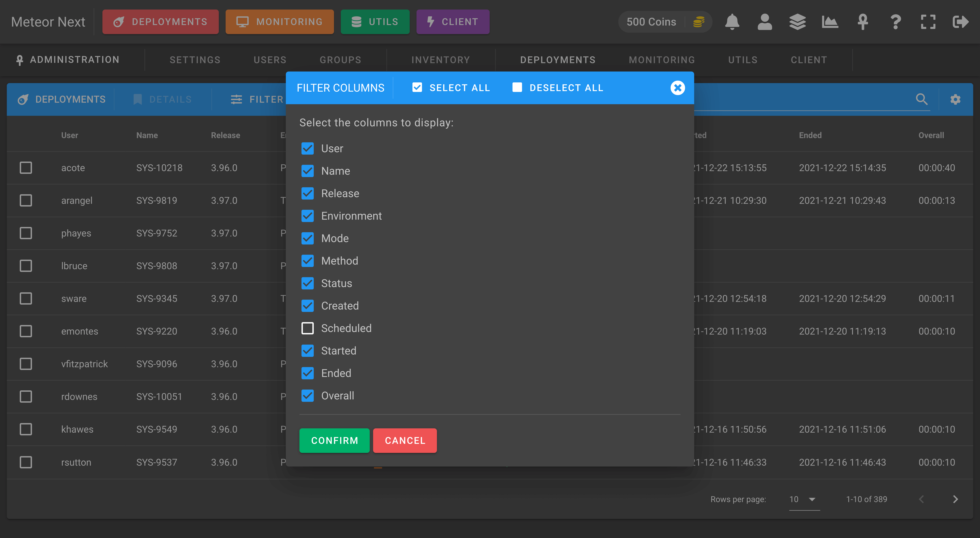This screenshot has width=980, height=538.
Task: Uncheck the Status column checkbox
Action: pyautogui.click(x=307, y=283)
